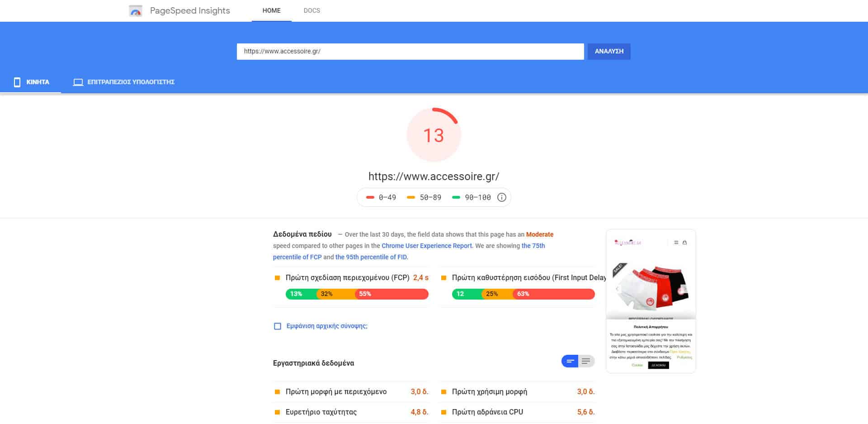Open Chrome User Experience Report link
Image resolution: width=868 pixels, height=424 pixels.
(x=427, y=246)
